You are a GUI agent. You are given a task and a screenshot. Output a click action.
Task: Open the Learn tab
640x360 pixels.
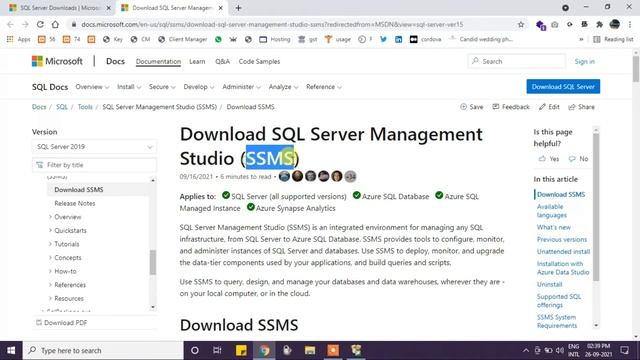(197, 62)
